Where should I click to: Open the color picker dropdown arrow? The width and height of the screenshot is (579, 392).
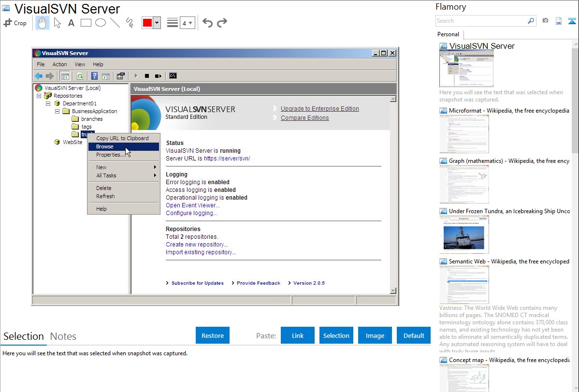157,23
